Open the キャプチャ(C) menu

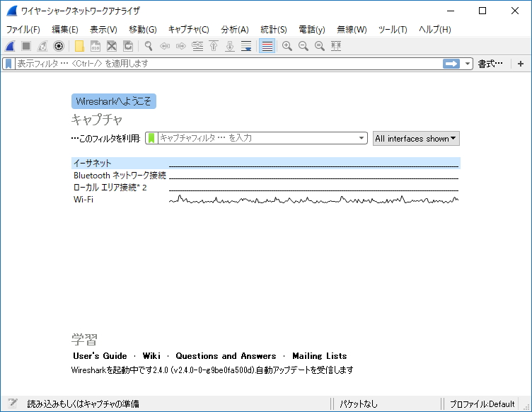tap(189, 30)
